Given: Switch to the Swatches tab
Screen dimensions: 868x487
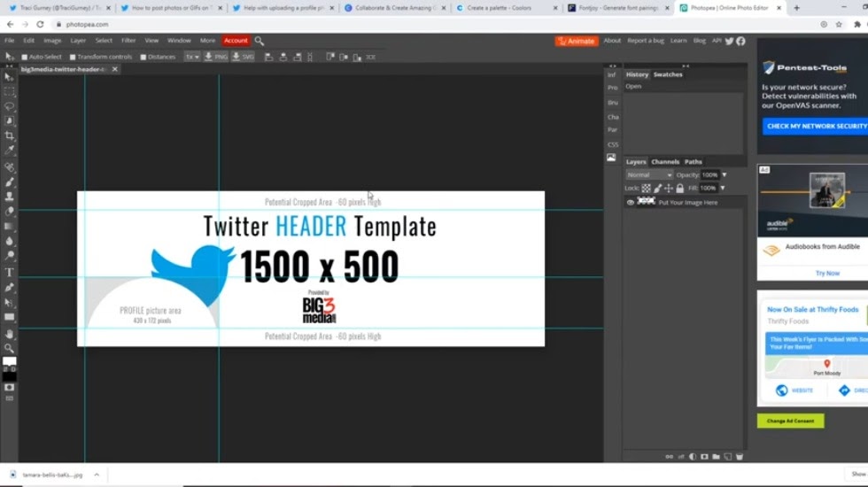Looking at the screenshot, I should coord(668,74).
